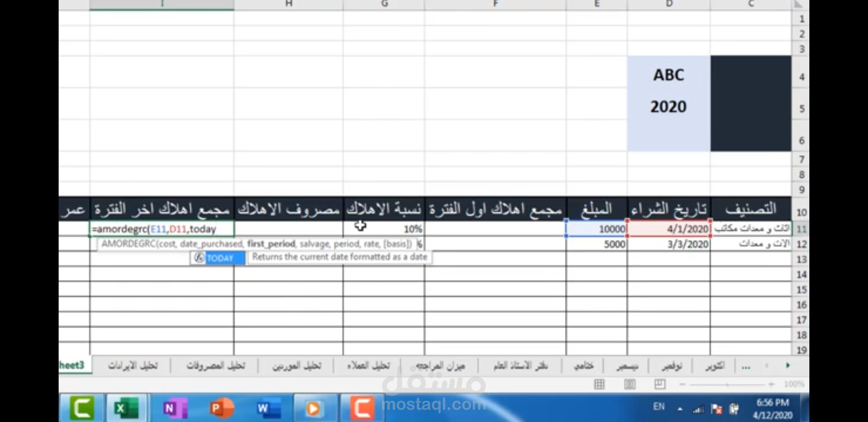Open the orange Camtasia recorder icon
The height and width of the screenshot is (422, 868).
(x=362, y=408)
